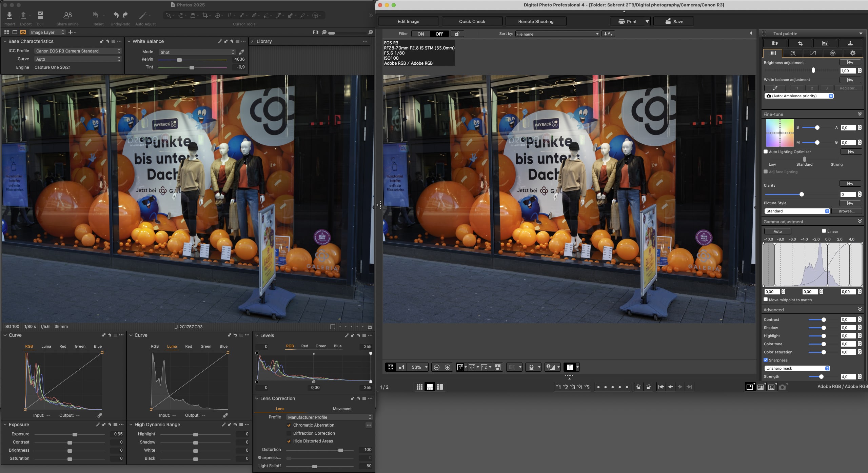Image resolution: width=868 pixels, height=473 pixels.
Task: Click the Browse... picture style button
Action: coord(846,211)
